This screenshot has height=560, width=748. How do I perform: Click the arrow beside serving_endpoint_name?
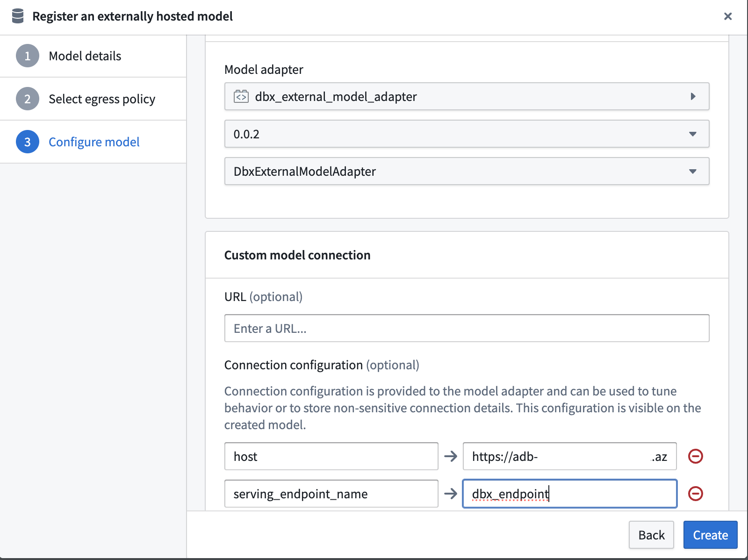coord(451,494)
